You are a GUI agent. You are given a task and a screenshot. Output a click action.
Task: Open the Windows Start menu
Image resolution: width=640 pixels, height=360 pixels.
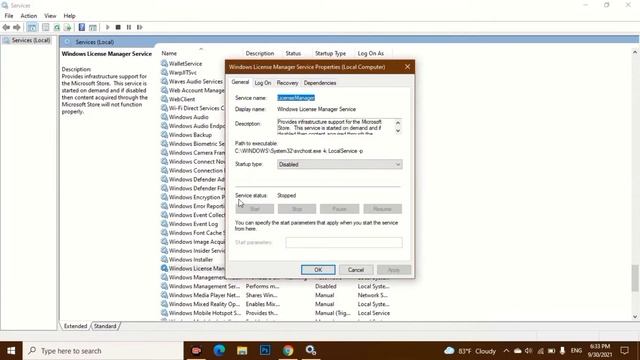click(x=11, y=351)
